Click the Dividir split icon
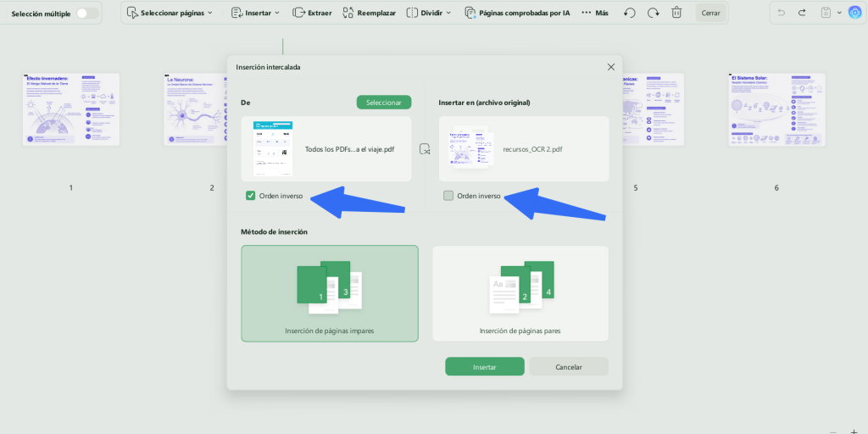Viewport: 868px width, 434px height. point(412,13)
